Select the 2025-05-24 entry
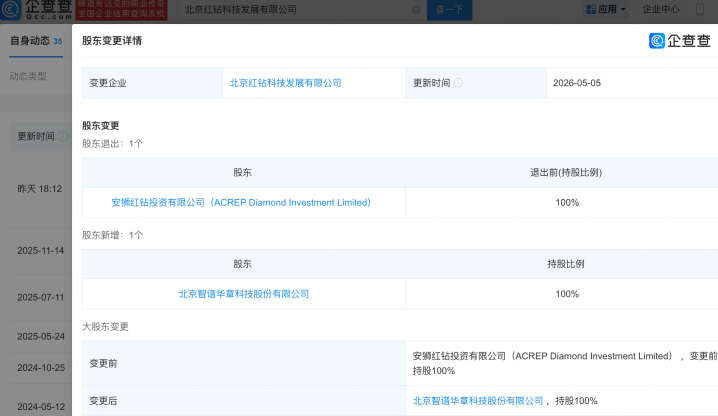This screenshot has height=416, width=718. tap(41, 336)
